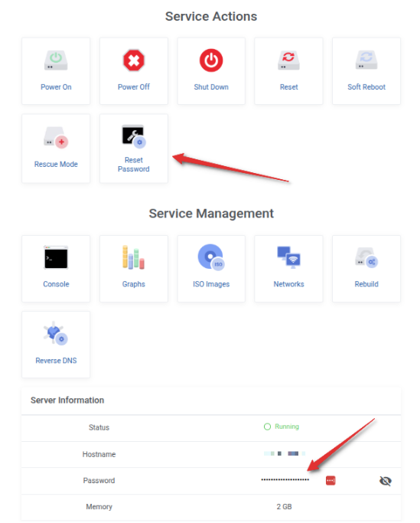
Task: Click the Soft Reboot label
Action: [x=366, y=87]
